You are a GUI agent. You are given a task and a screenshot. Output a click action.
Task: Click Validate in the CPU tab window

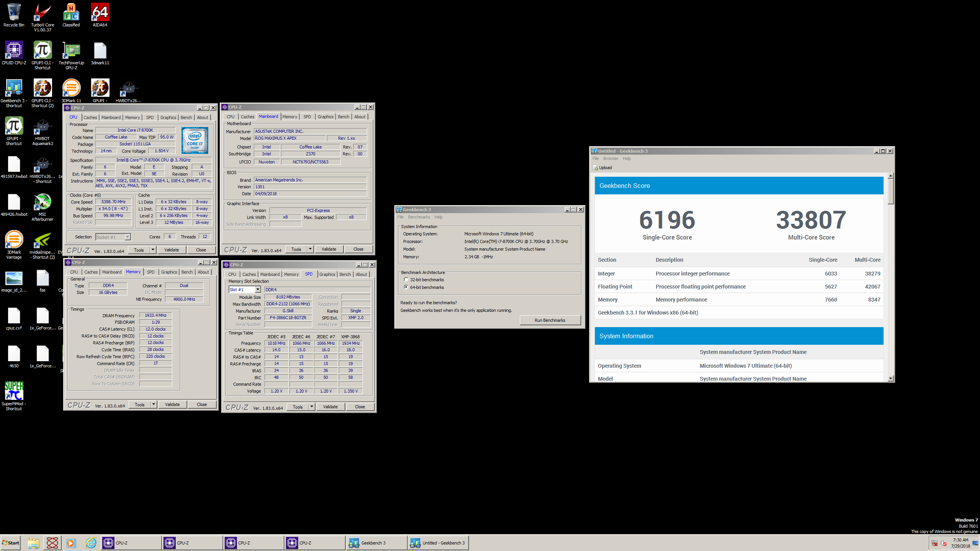pyautogui.click(x=171, y=250)
